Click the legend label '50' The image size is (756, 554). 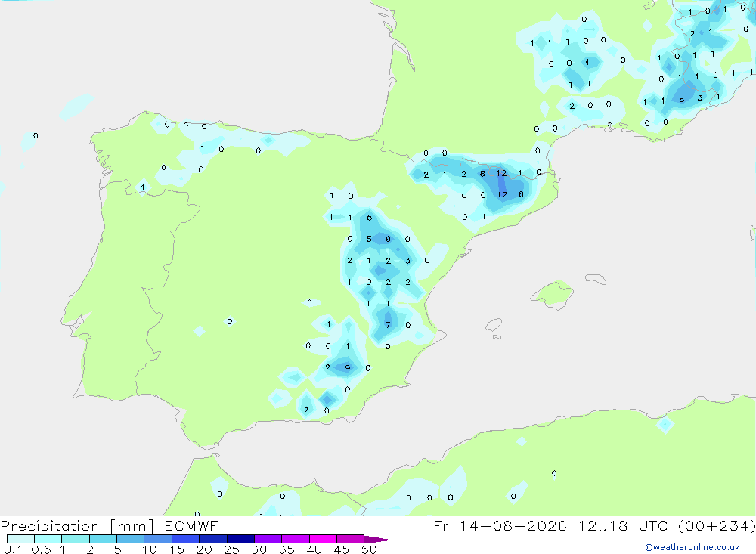point(370,549)
